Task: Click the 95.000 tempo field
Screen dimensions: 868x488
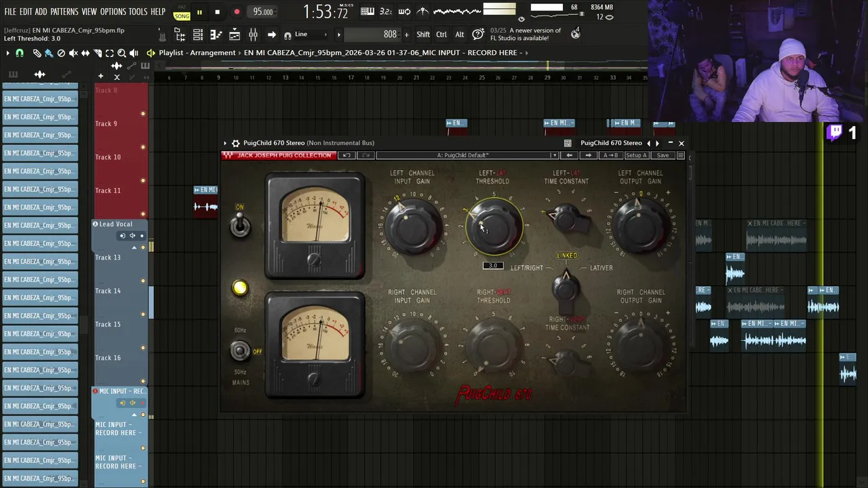Action: click(x=262, y=12)
